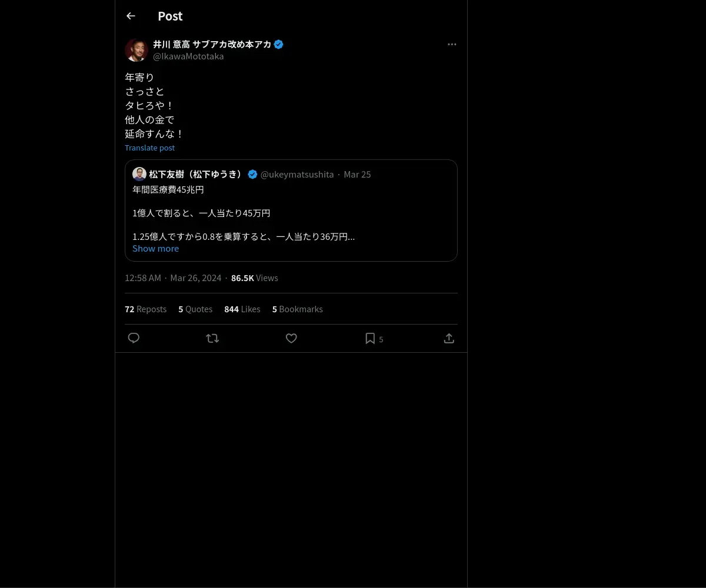Image resolution: width=706 pixels, height=588 pixels.
Task: Open the author's verified badge info
Action: coord(279,44)
